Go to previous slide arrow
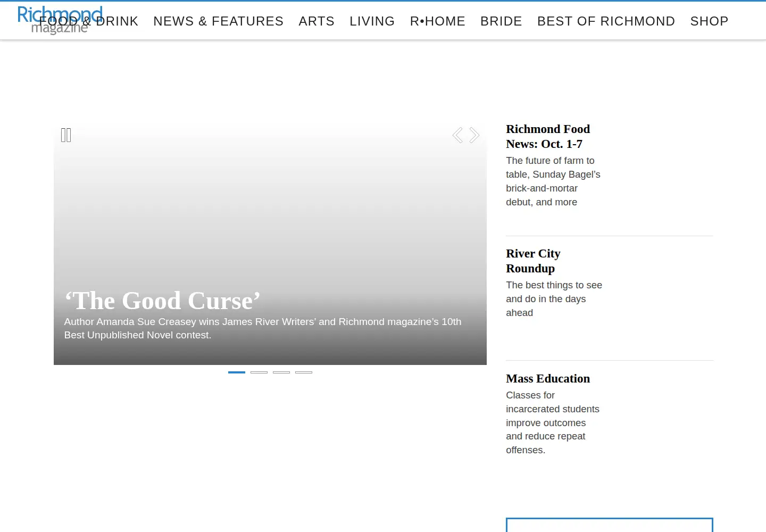Viewport: 766px width, 532px height. coord(457,135)
